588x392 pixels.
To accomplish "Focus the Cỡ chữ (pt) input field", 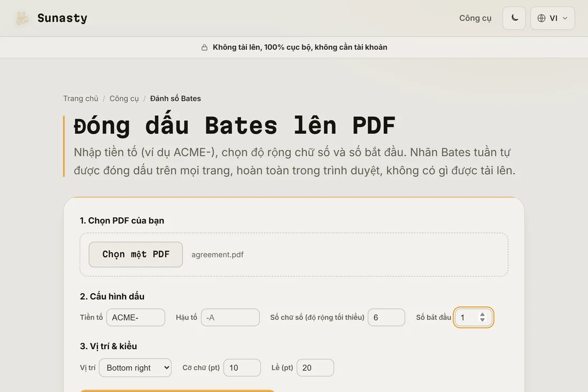I will [242, 367].
